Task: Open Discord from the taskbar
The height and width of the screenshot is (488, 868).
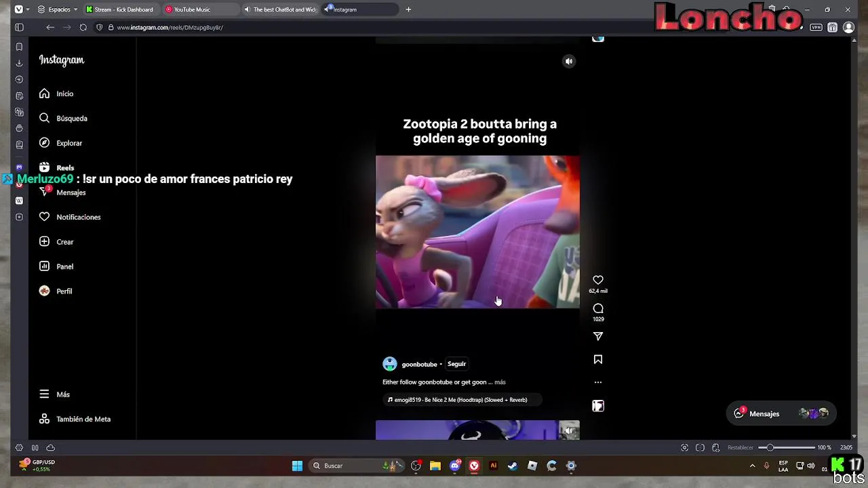Action: [455, 466]
